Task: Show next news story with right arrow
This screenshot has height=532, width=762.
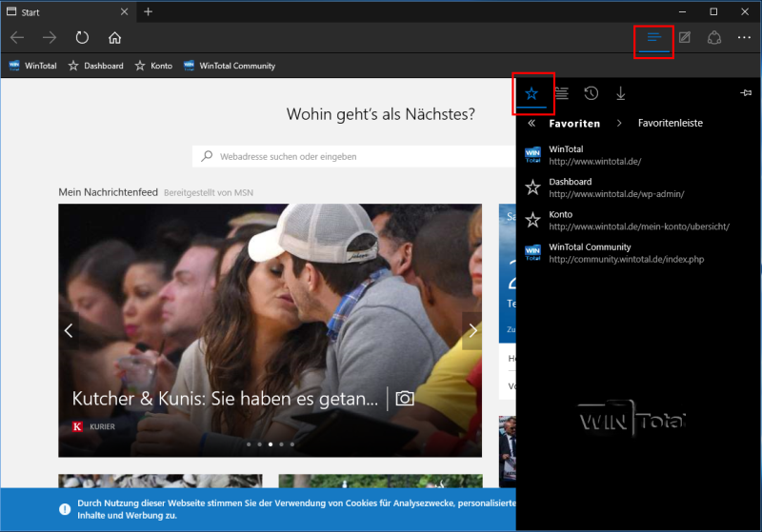Action: click(x=472, y=330)
